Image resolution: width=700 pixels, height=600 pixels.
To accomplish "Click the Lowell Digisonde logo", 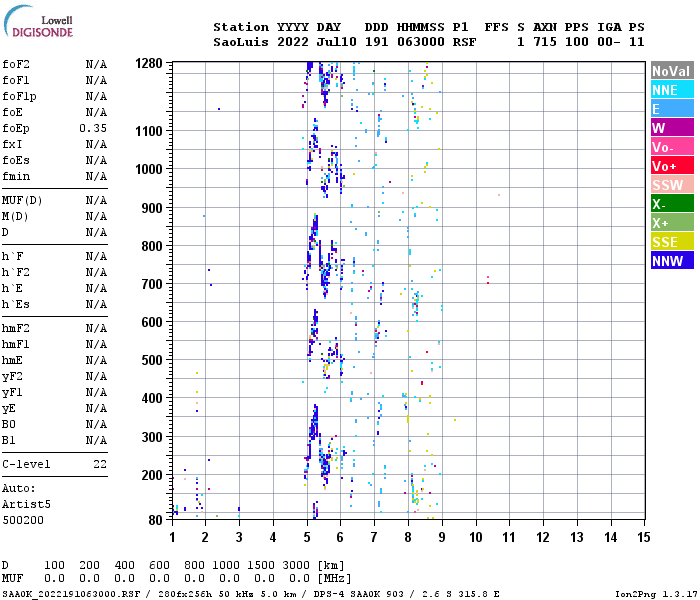I will click(38, 22).
